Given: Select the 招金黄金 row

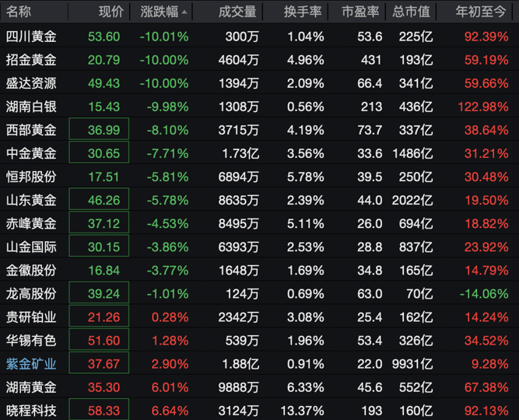Looking at the screenshot, I should coord(31,60).
